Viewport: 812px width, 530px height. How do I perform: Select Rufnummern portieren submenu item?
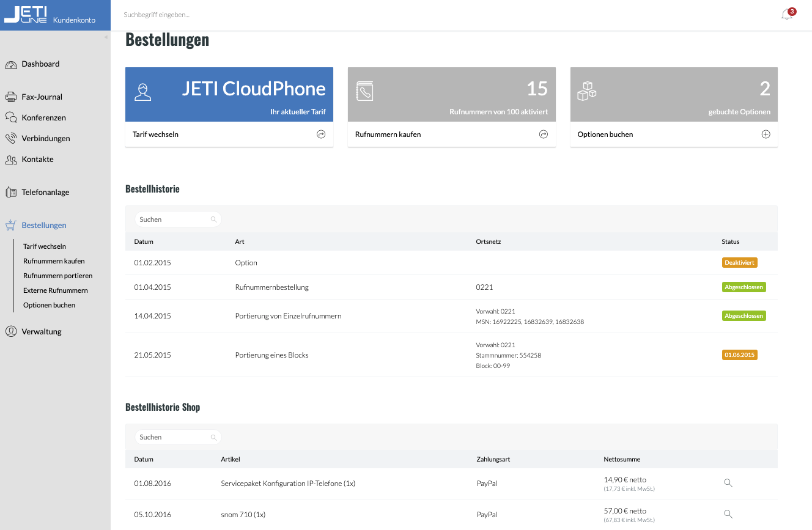(58, 276)
